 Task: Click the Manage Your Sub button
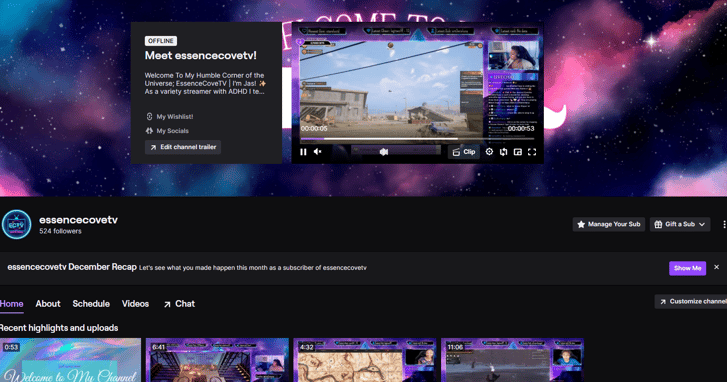click(609, 224)
